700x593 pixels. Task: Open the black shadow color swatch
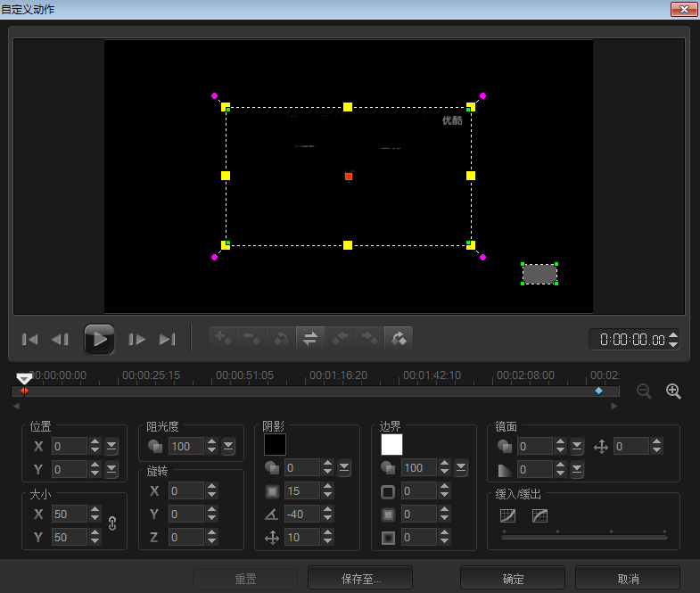275,445
